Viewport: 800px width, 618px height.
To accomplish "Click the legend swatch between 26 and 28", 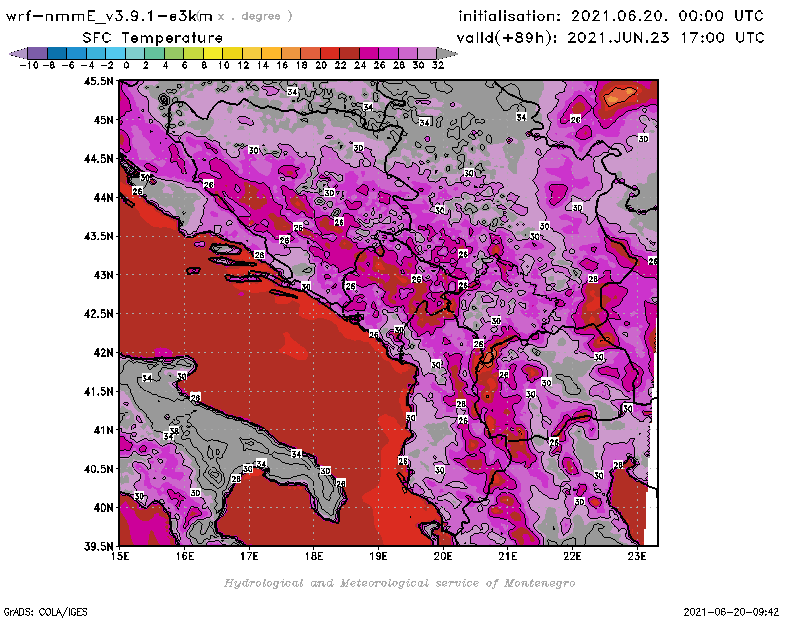I will pyautogui.click(x=389, y=53).
